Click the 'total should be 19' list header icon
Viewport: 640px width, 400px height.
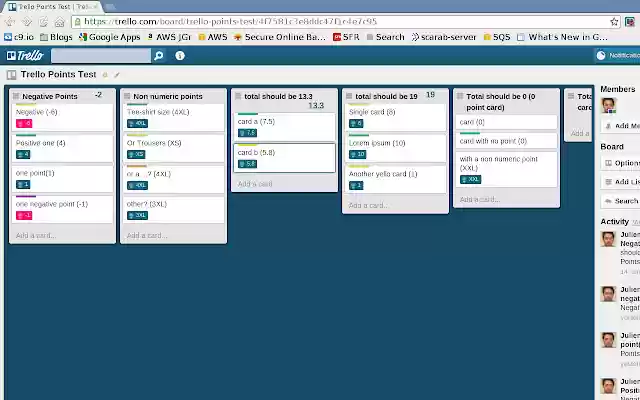click(349, 96)
